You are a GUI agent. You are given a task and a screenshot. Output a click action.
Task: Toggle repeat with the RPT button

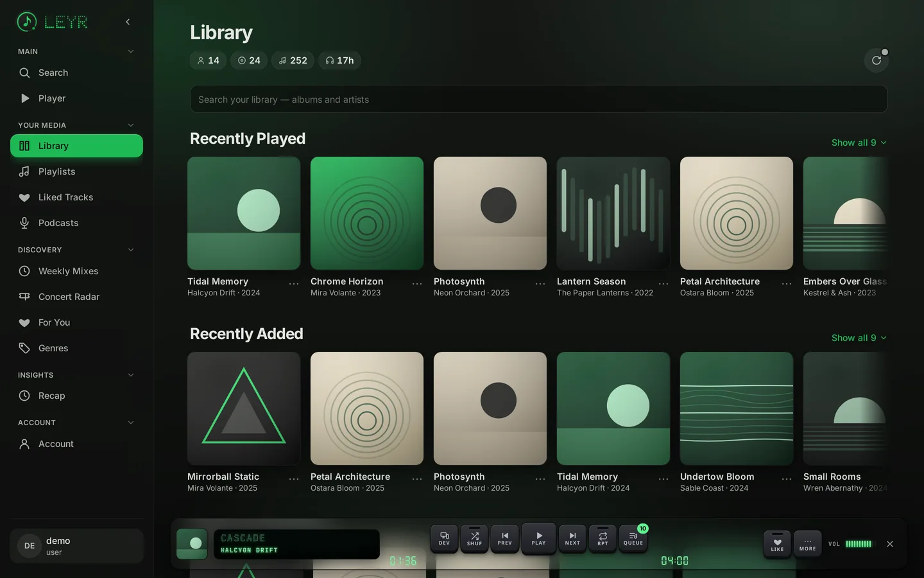[x=603, y=538]
